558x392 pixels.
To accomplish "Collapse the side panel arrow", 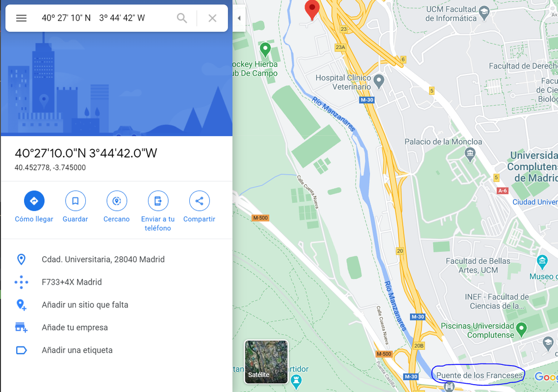I will tap(239, 18).
